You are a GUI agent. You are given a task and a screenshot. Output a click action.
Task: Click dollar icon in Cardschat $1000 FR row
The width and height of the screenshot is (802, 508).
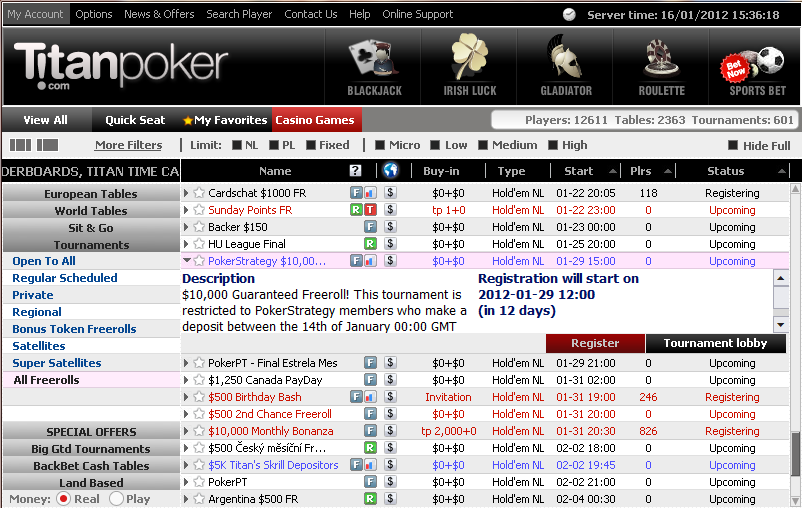click(390, 193)
